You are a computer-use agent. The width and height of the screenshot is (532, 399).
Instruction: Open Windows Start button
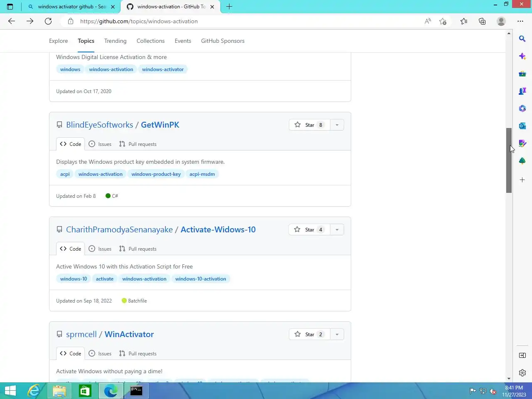pyautogui.click(x=10, y=391)
